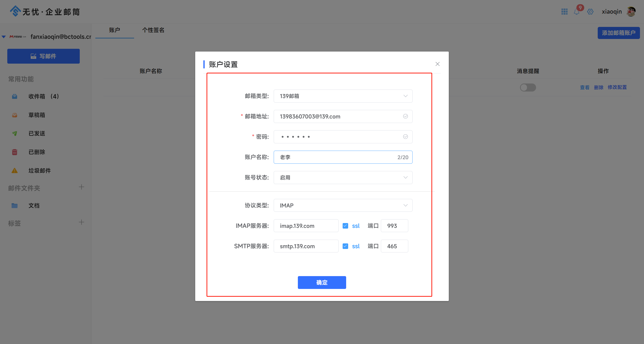
Task: Open the 账号状态 dropdown
Action: click(x=343, y=178)
